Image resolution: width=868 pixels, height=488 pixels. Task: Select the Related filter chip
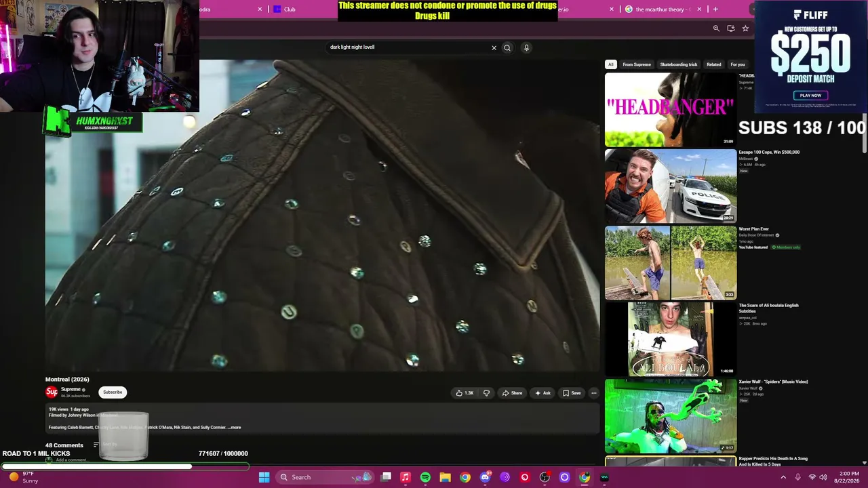(x=714, y=64)
